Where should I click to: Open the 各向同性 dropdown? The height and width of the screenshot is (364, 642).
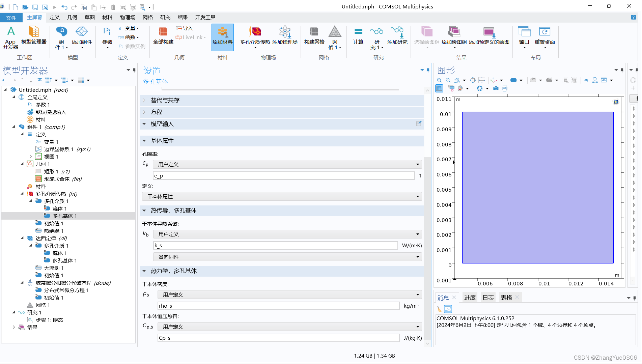point(287,257)
